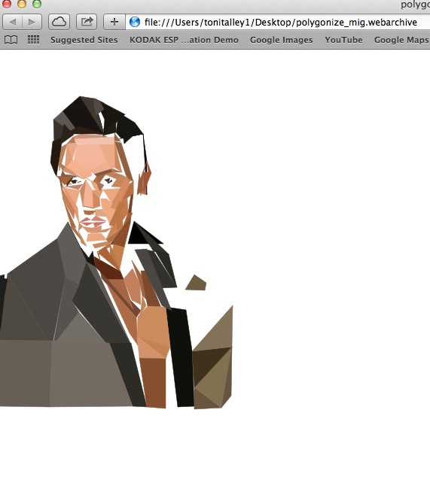430x504 pixels.
Task: Open the YouTube bookmark
Action: tap(343, 40)
